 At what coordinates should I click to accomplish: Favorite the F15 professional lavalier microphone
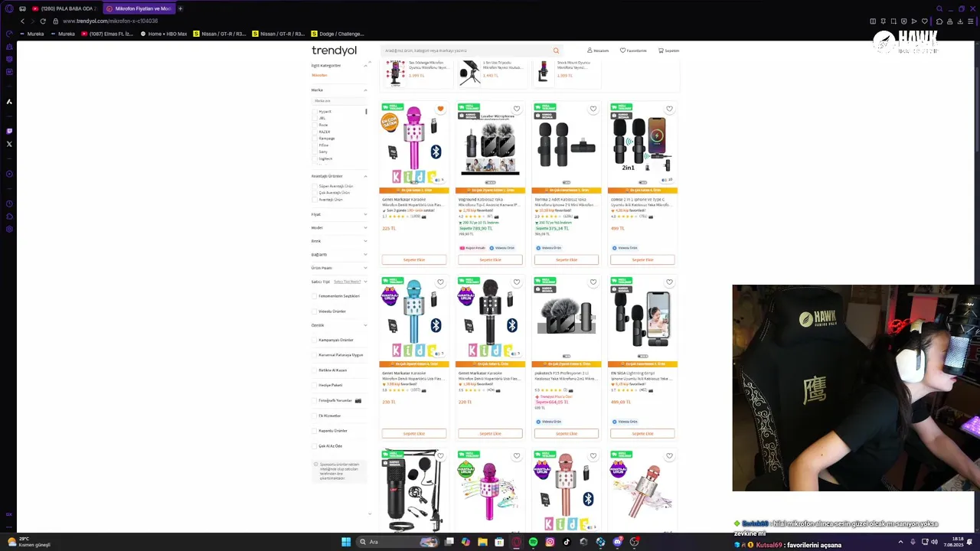(593, 282)
